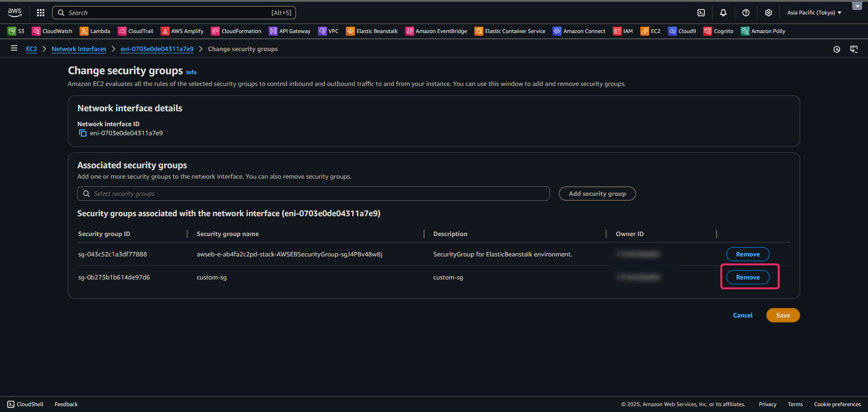Open the services grid menu
This screenshot has height=412, width=868.
coord(41,13)
